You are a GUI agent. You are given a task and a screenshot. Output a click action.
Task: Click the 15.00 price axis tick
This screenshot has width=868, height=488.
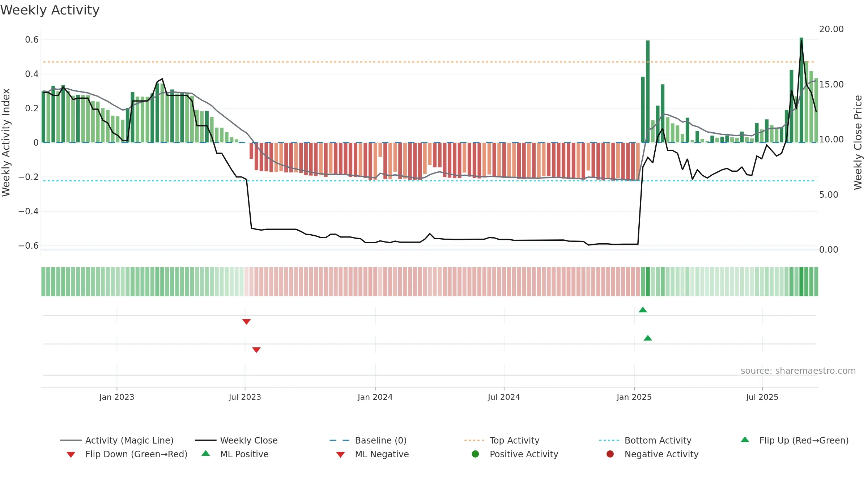[831, 84]
